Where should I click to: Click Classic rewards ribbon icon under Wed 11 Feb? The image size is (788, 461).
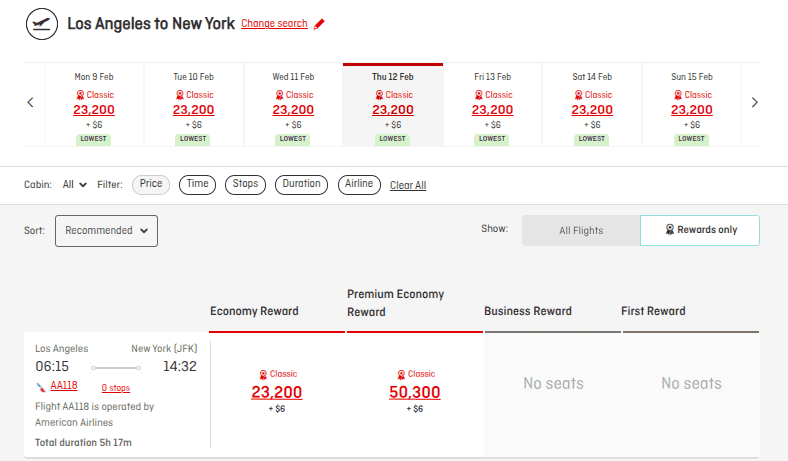[279, 95]
